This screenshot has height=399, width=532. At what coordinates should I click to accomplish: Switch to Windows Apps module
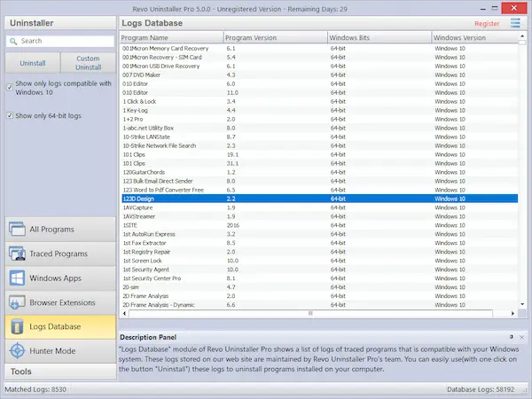pos(60,278)
